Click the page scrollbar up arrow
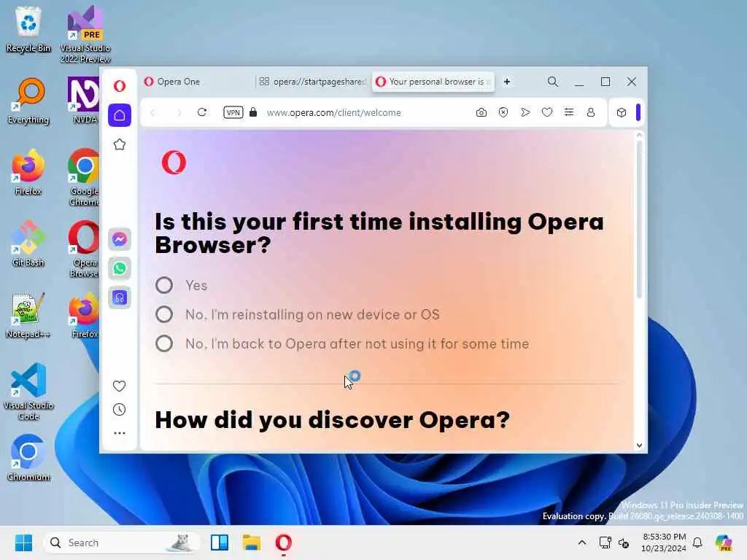This screenshot has height=560, width=747. click(x=639, y=135)
